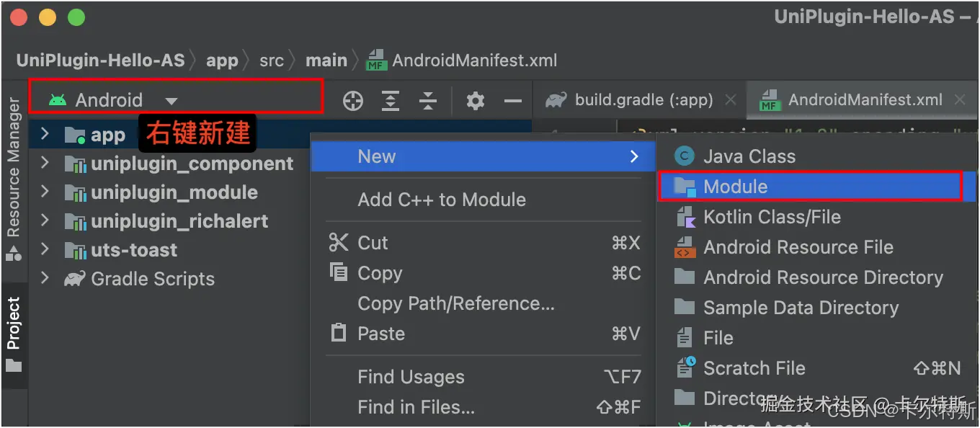Select Find Usages menu entry

click(x=483, y=377)
